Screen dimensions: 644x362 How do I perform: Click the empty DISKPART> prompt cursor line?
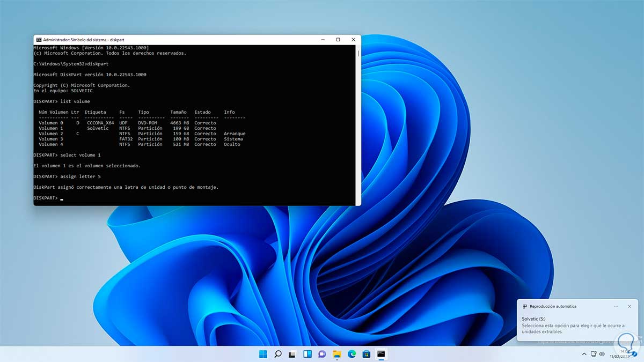[x=48, y=198]
